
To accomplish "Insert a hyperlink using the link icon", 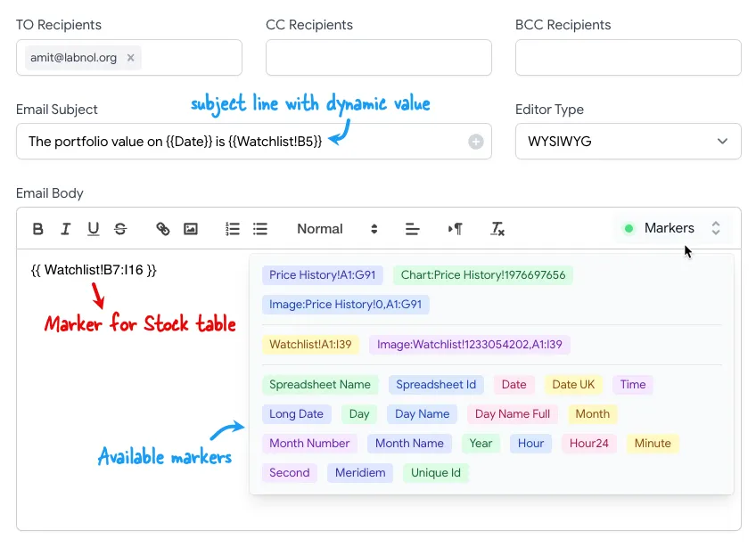I will click(163, 229).
